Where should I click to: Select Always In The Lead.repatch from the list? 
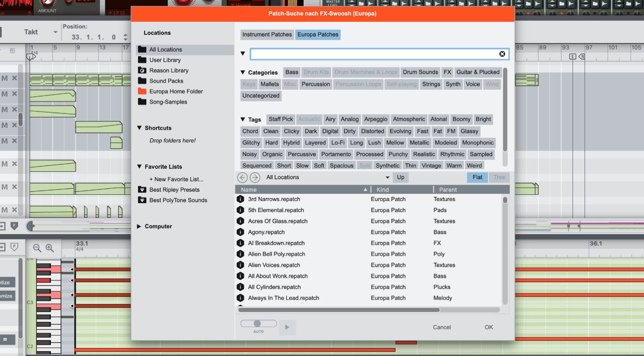283,298
